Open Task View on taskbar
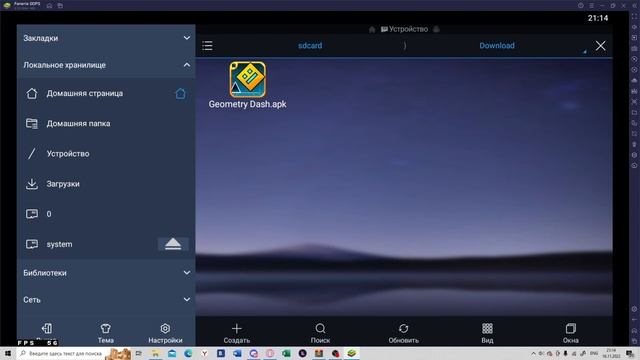Screen dimensions: 640x360 [x=139, y=353]
